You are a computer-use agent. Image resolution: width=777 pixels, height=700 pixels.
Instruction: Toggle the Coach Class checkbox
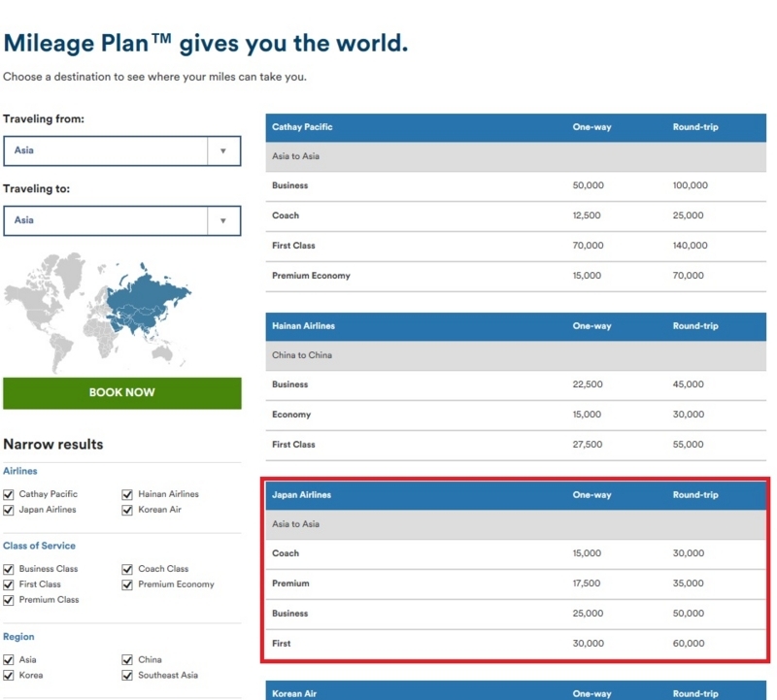127,569
